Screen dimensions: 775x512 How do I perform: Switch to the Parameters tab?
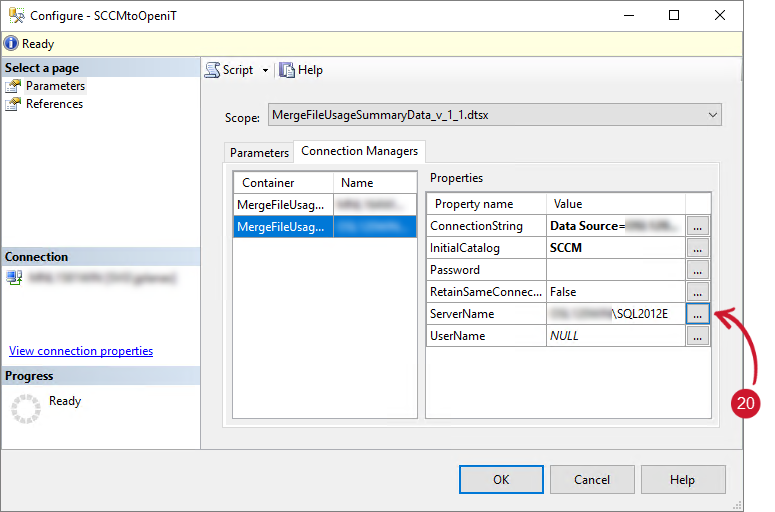(259, 153)
